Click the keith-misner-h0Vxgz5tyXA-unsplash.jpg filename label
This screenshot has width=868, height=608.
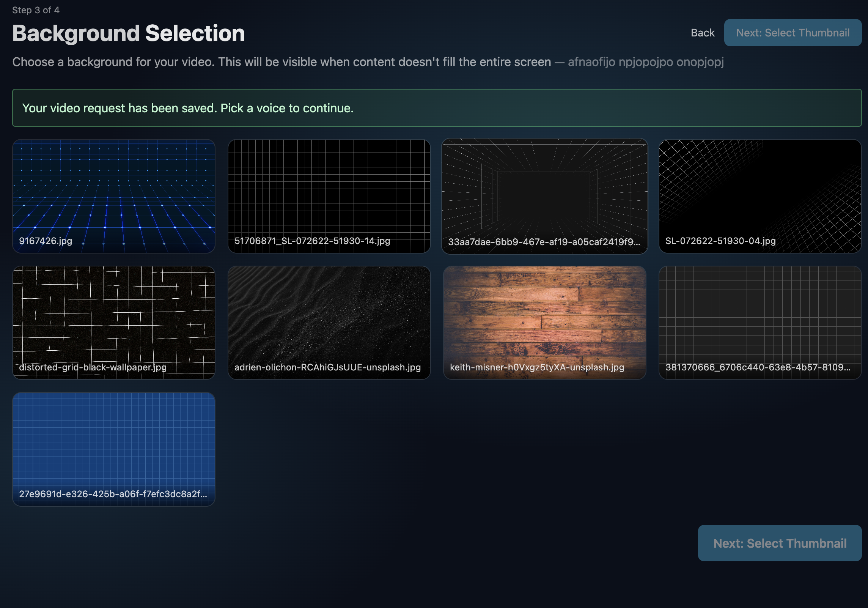pyautogui.click(x=537, y=367)
